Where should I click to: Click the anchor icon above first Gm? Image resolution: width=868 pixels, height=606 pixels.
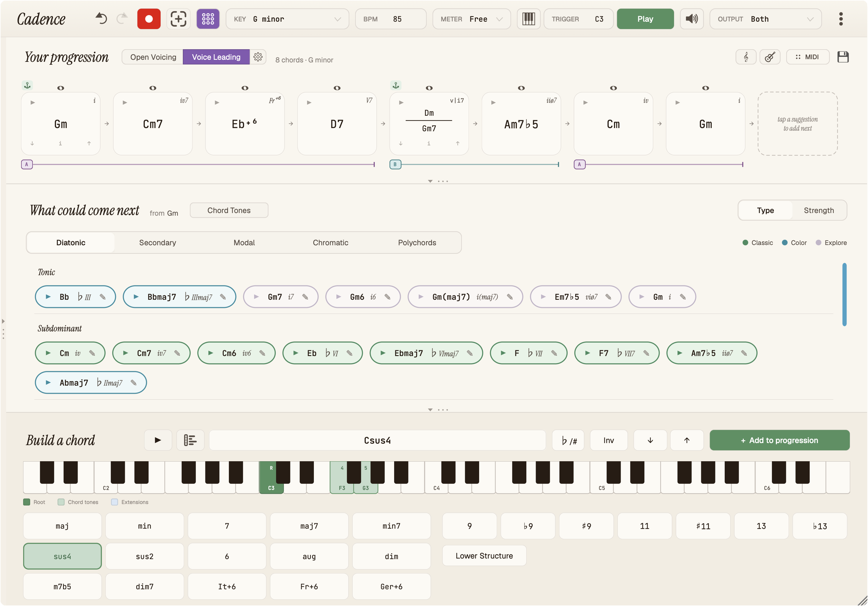[27, 86]
